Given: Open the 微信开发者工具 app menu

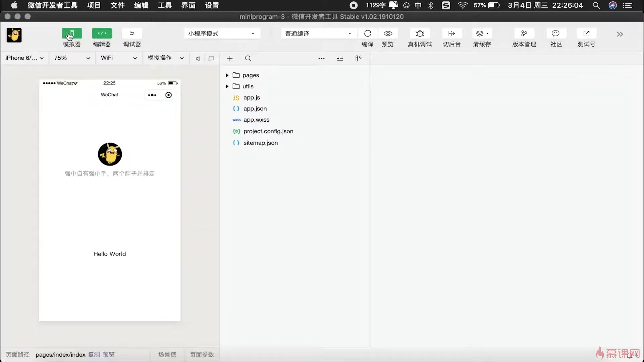Looking at the screenshot, I should point(53,5).
